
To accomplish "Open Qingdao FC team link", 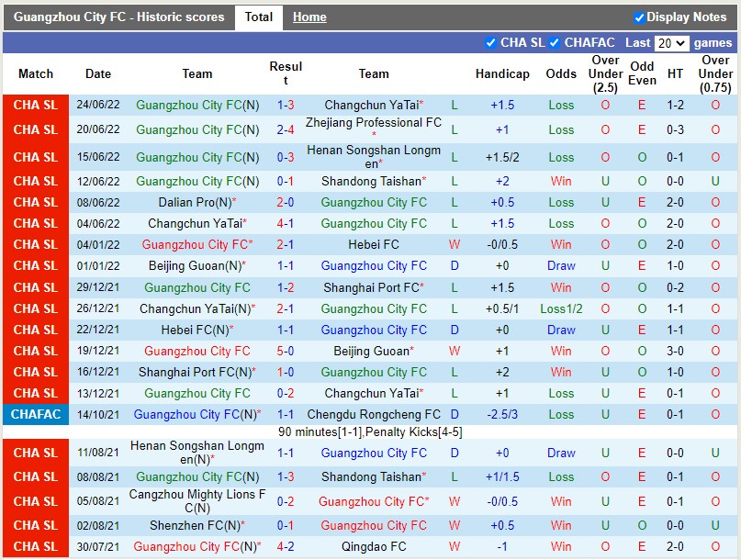I will click(374, 547).
